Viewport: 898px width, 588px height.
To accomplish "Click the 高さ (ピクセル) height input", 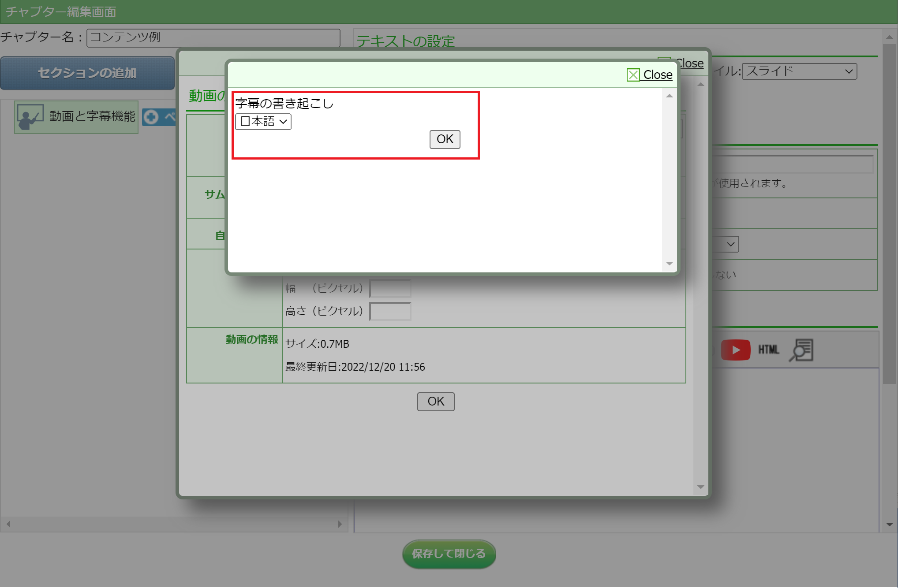I will (390, 311).
